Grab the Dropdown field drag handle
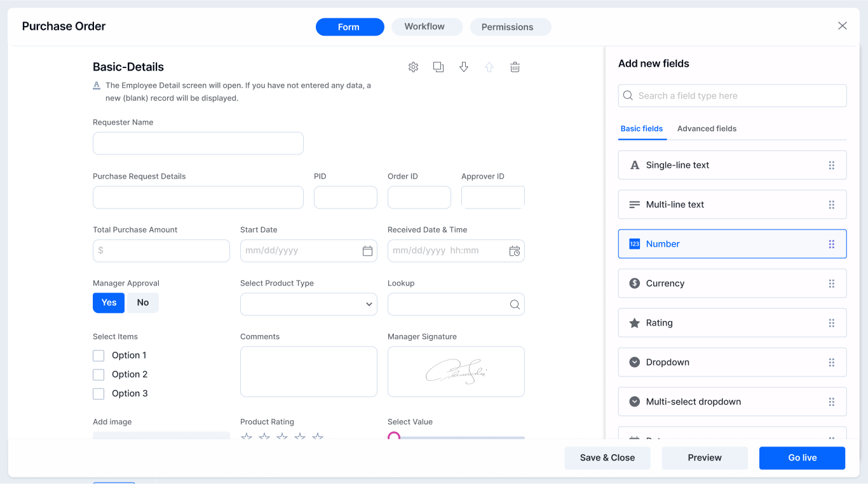 click(x=832, y=363)
